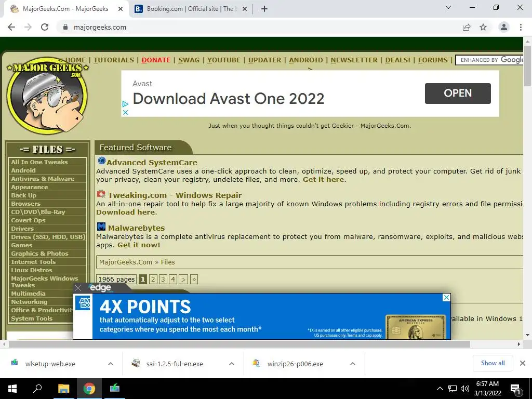
Task: Open the Chrome profile avatar
Action: coord(504,27)
